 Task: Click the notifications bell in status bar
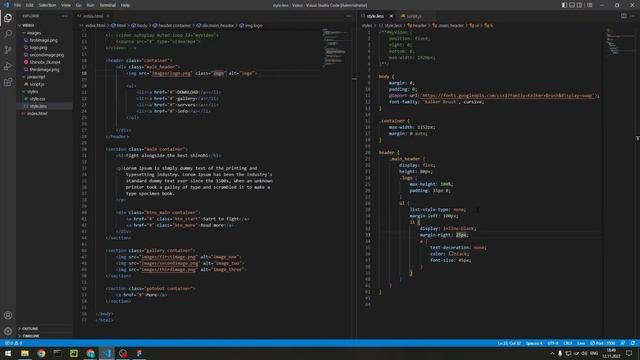[x=633, y=343]
